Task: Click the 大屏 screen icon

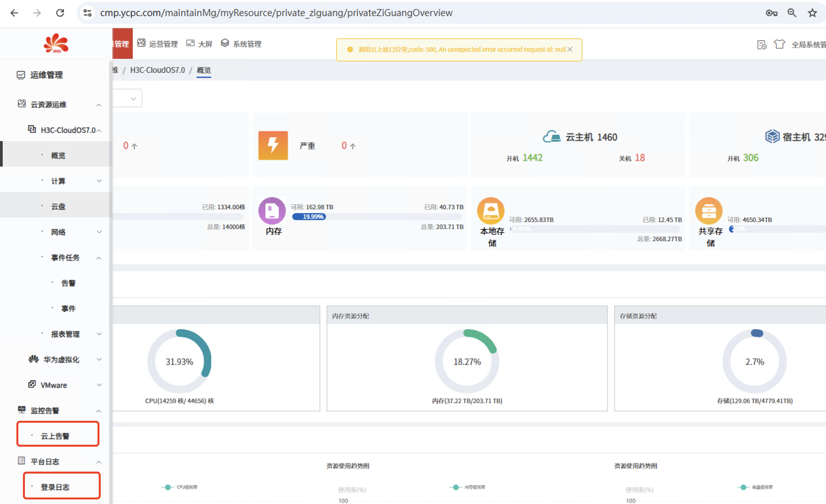Action: coord(190,43)
